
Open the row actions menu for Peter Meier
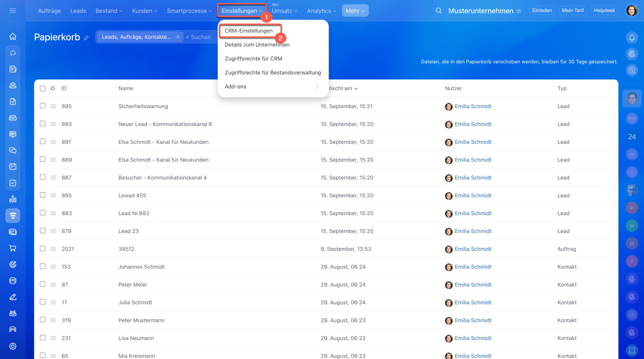(53, 285)
